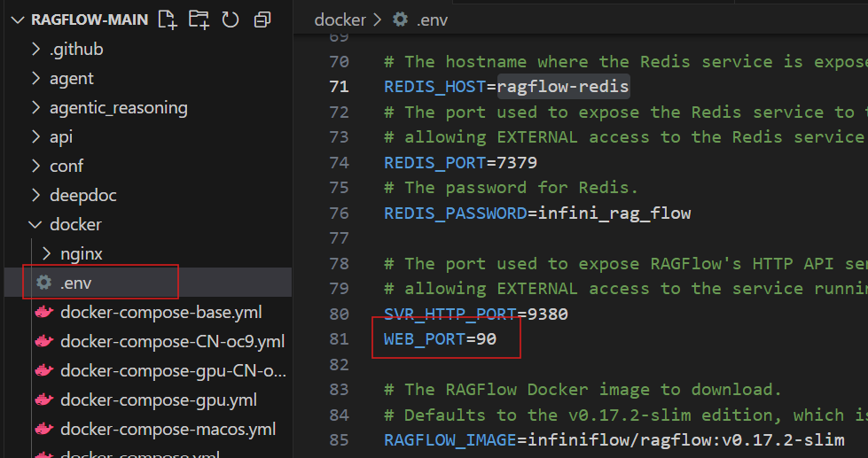The height and width of the screenshot is (458, 868).
Task: Click the REDIS_PASSWORD variable name
Action: click(x=456, y=213)
